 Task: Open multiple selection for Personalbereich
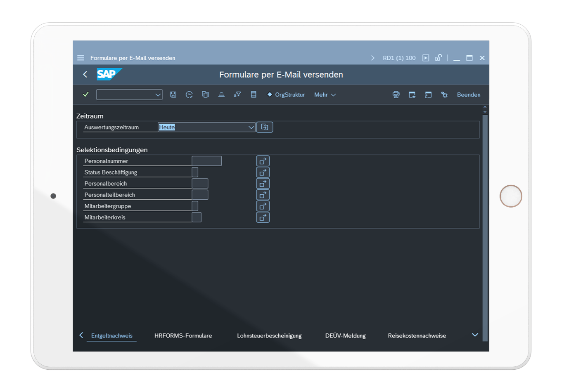[x=263, y=183]
